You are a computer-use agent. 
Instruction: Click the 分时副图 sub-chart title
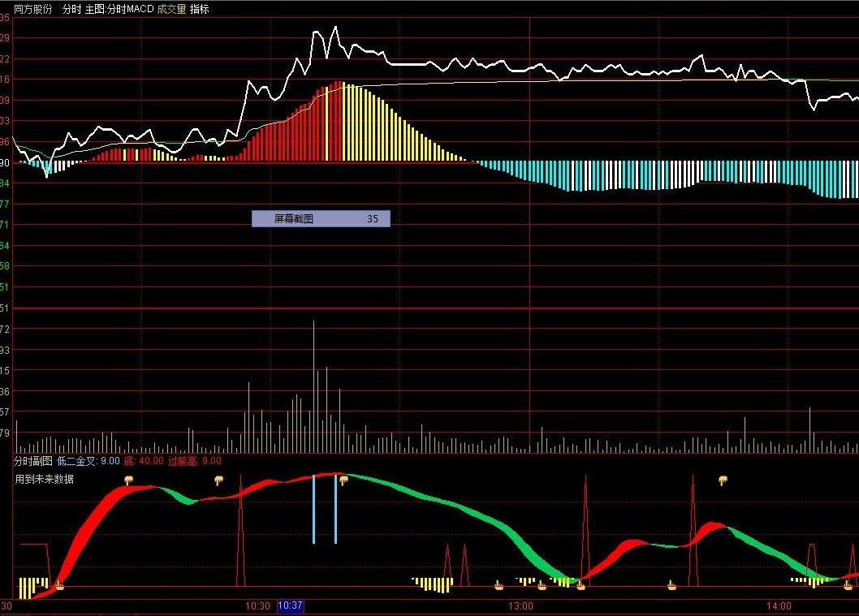tap(32, 461)
